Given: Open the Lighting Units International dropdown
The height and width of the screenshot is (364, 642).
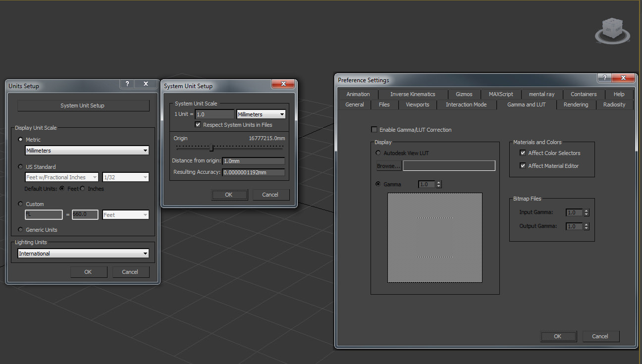Looking at the screenshot, I should pyautogui.click(x=83, y=254).
